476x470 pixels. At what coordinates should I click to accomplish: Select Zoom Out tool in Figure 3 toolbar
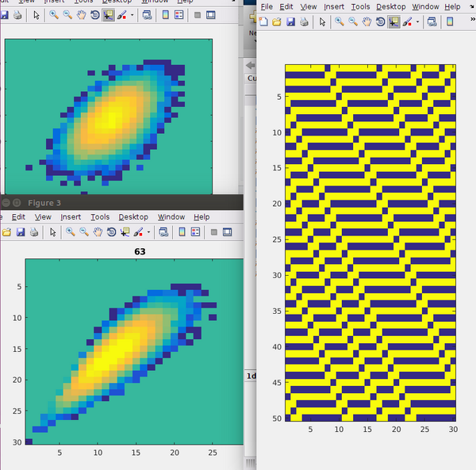tap(84, 232)
